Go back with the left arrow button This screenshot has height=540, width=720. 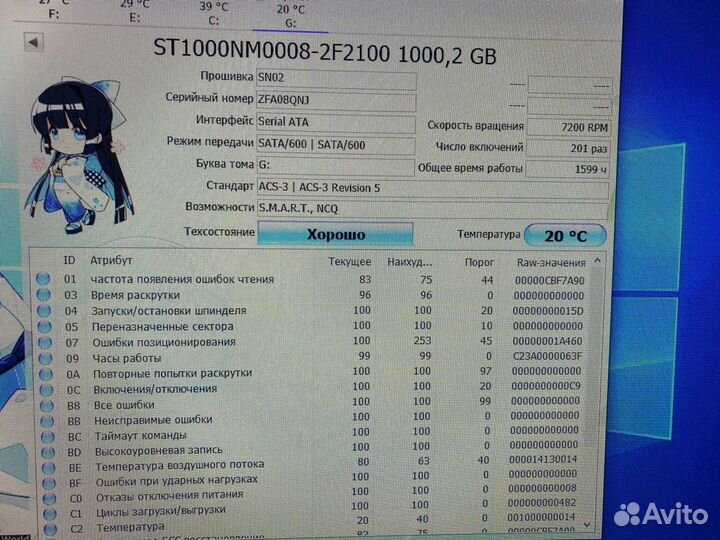[x=34, y=42]
